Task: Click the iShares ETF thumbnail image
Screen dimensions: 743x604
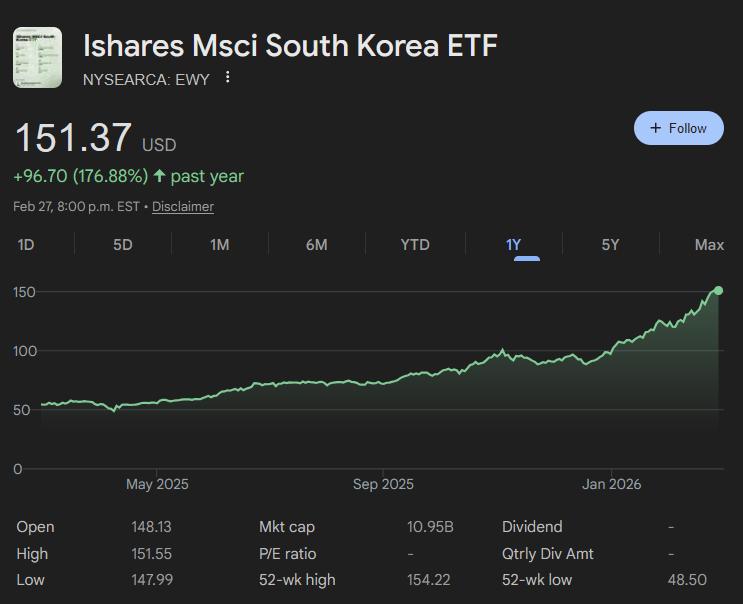Action: click(37, 57)
